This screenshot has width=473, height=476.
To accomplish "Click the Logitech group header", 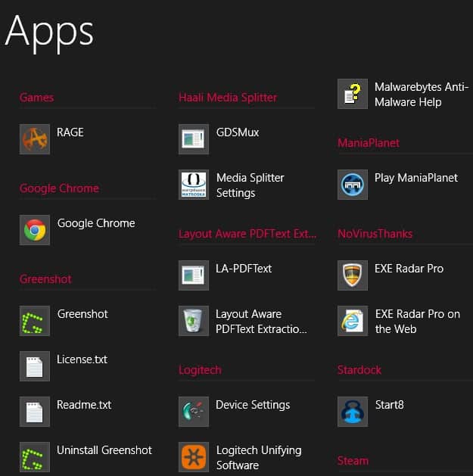I will pyautogui.click(x=200, y=370).
